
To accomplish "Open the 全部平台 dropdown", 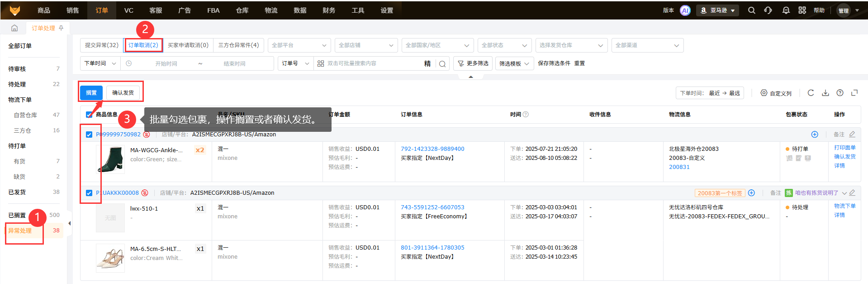I will point(299,45).
